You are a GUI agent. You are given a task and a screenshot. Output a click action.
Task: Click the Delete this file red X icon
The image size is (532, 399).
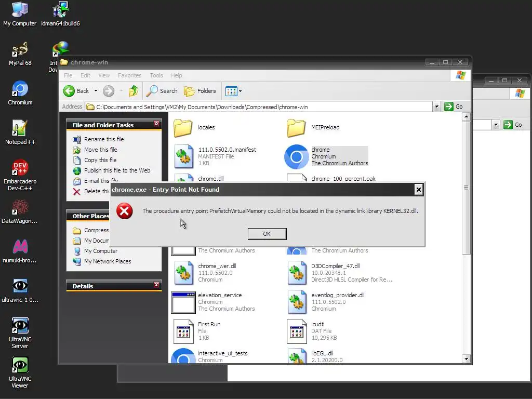tap(77, 192)
